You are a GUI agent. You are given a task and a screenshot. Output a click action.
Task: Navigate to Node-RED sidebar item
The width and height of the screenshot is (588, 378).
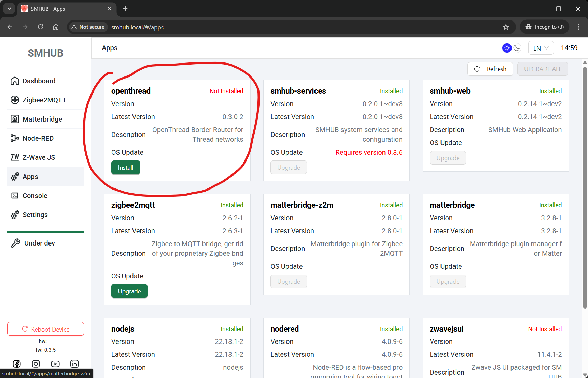click(x=38, y=138)
